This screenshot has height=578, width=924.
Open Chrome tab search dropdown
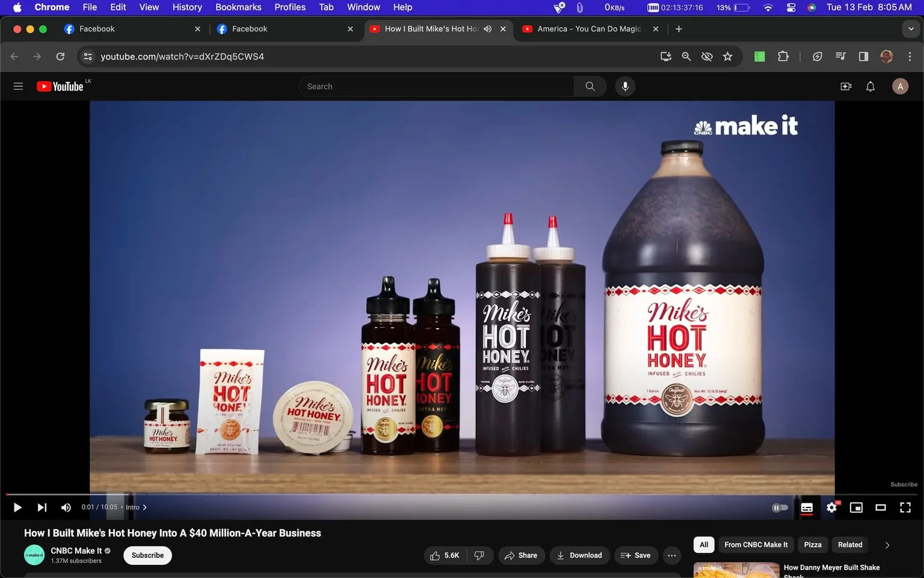(911, 29)
